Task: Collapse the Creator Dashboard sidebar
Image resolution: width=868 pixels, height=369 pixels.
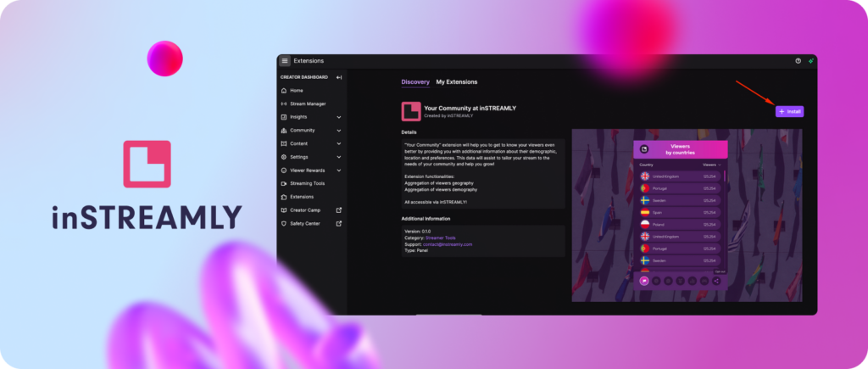Action: (x=339, y=77)
